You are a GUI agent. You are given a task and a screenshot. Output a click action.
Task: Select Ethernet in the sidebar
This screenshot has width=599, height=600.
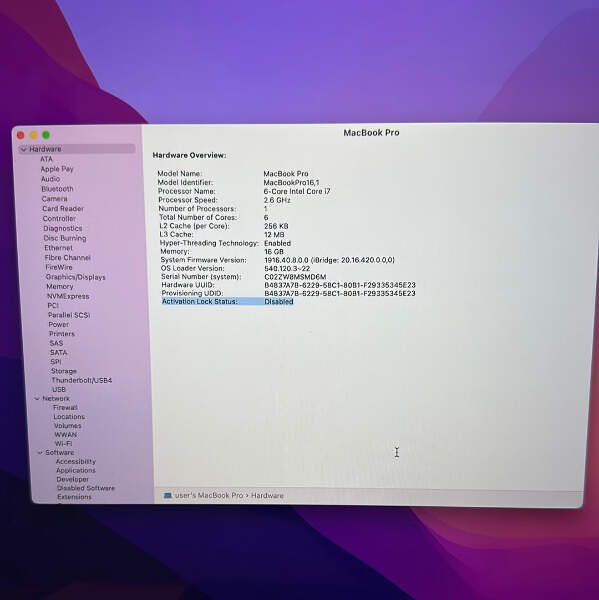58,248
